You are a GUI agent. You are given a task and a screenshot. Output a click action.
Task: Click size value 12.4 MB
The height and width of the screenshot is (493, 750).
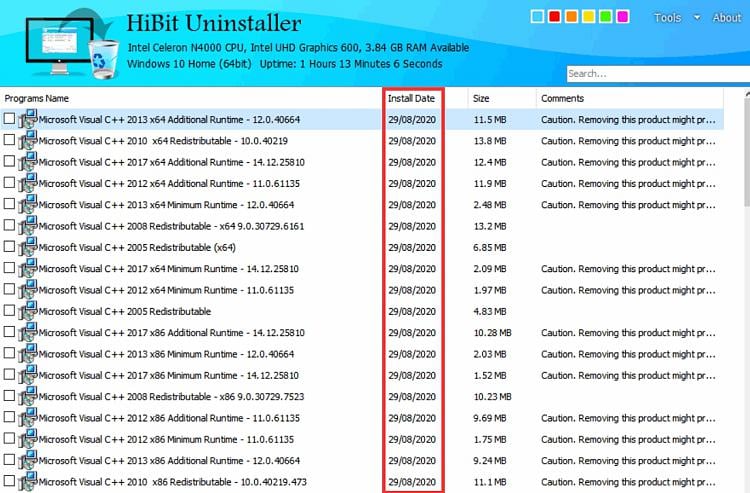pos(490,162)
